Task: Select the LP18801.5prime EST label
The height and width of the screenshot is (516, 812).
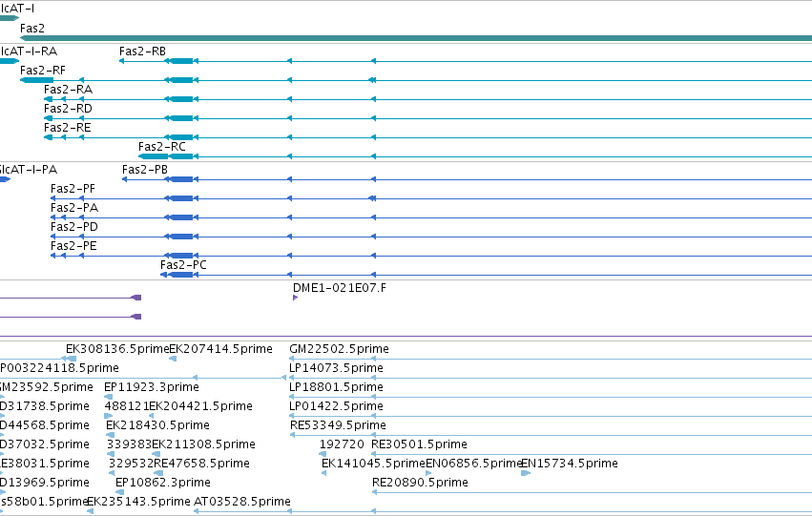Action: 336,387
